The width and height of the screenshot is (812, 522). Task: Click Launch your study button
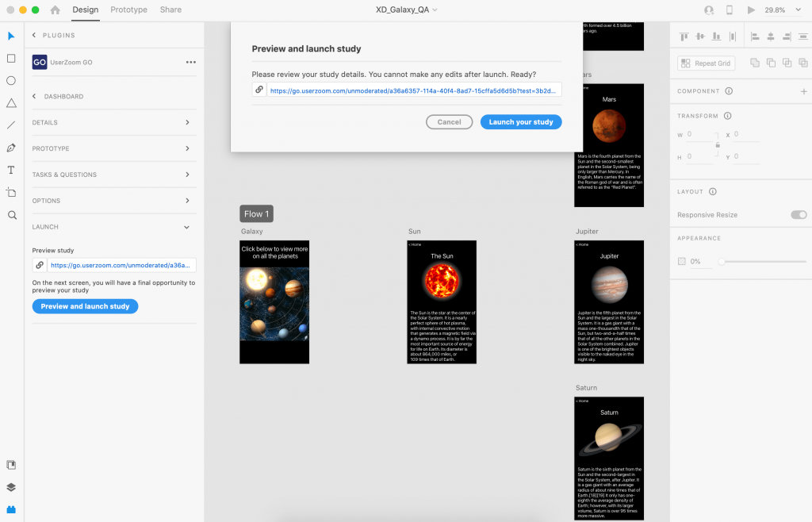click(x=521, y=122)
